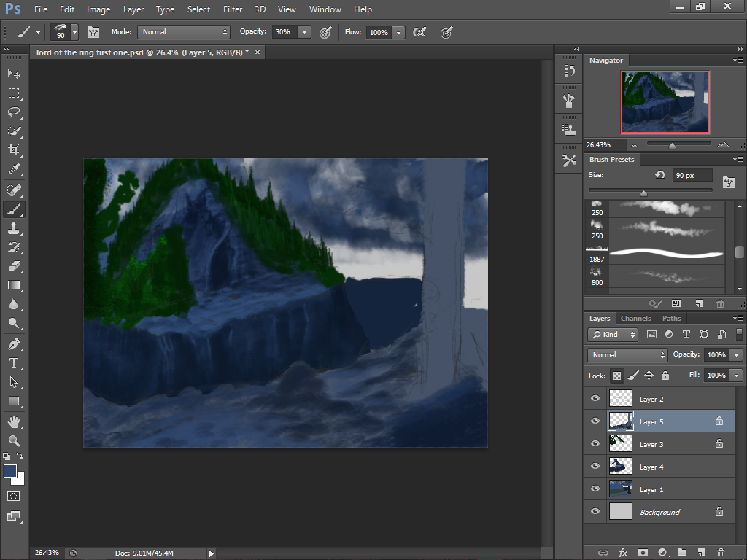
Task: Select the Spot Healing Brush tool
Action: coord(14,190)
